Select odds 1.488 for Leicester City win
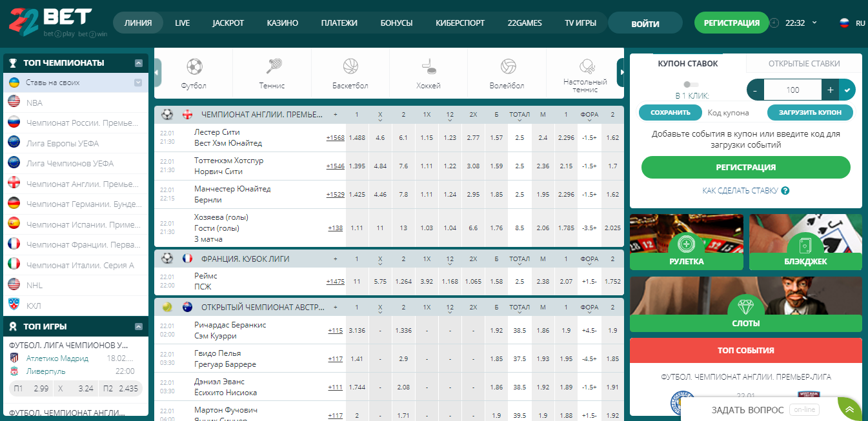868x421 pixels. point(357,137)
